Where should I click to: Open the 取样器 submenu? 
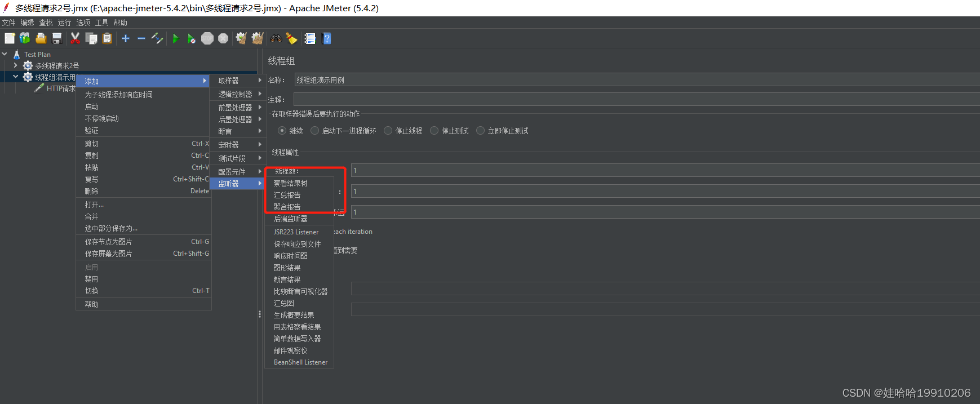237,81
